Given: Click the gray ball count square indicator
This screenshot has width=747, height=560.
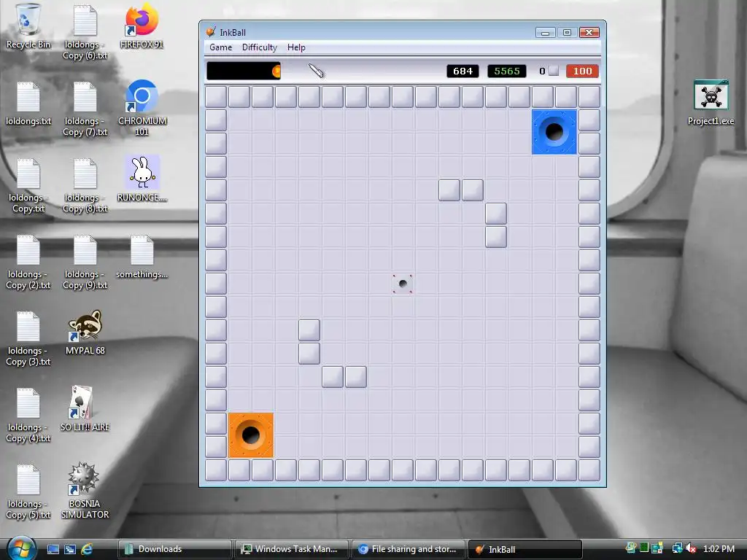Looking at the screenshot, I should pos(554,71).
